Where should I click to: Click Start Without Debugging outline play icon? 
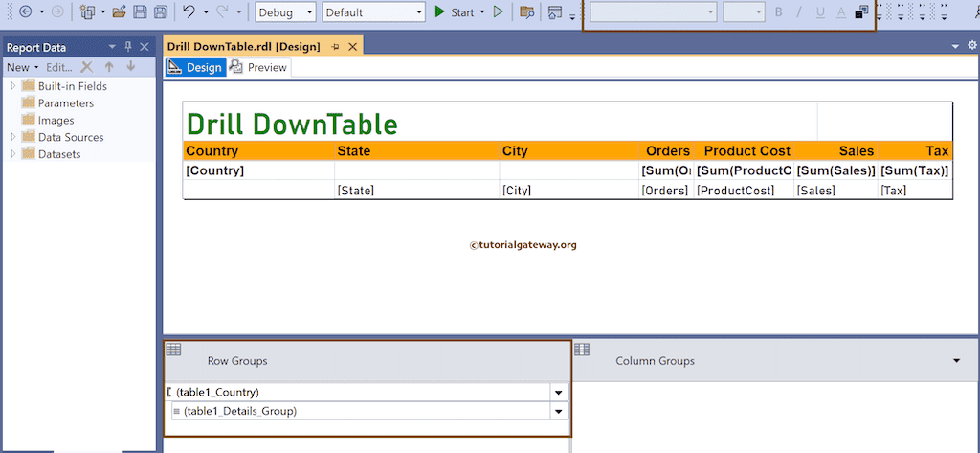pos(498,12)
